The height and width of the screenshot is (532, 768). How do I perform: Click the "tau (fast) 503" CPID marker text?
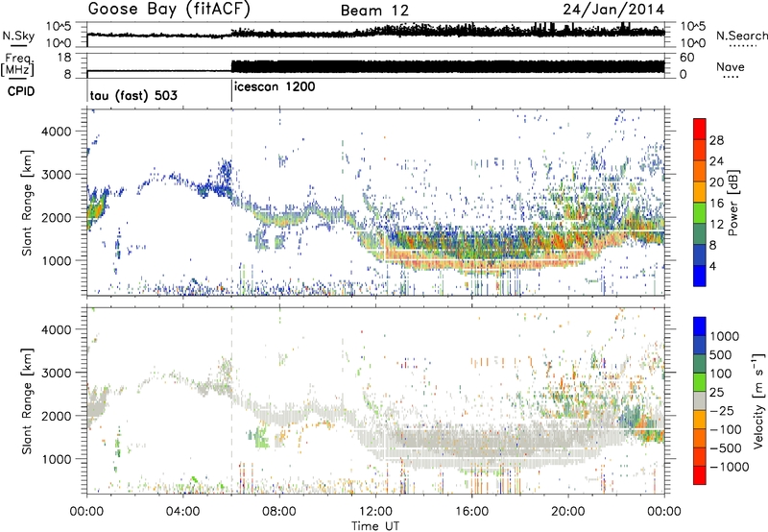(x=133, y=95)
